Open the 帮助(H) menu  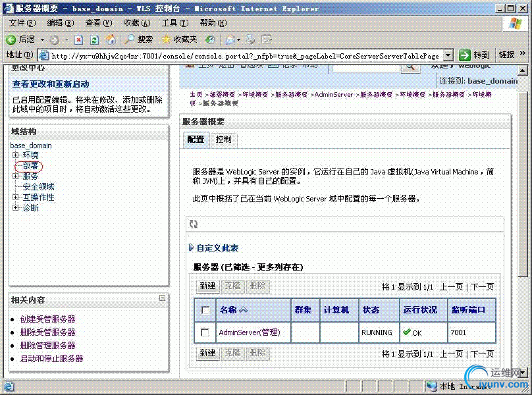pos(213,23)
